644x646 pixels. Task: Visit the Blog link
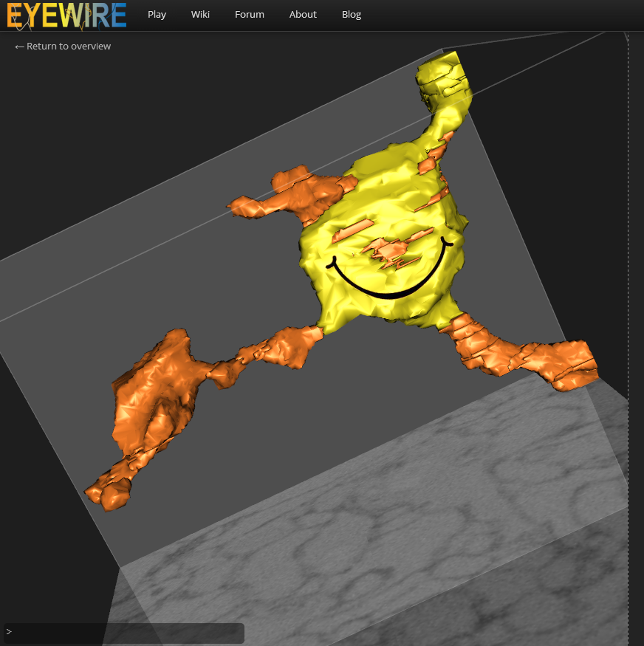click(352, 15)
